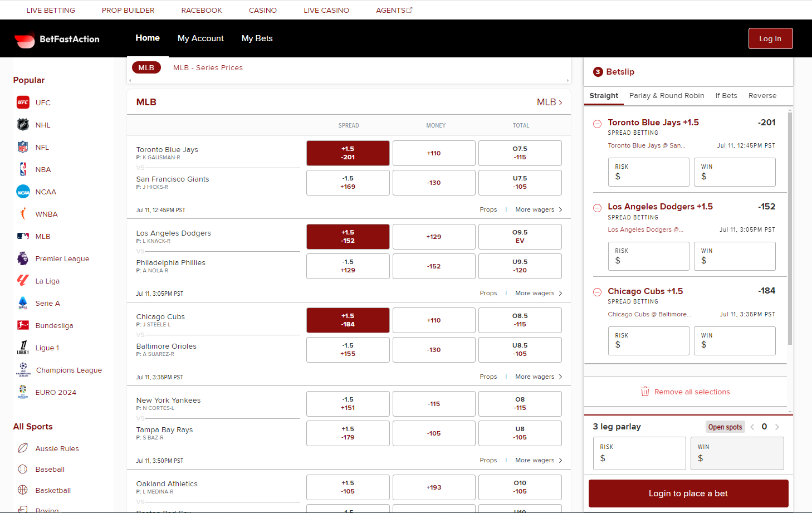Deselect the Los Angeles Dodgers +1.5 -152 spread
The image size is (812, 513).
348,237
